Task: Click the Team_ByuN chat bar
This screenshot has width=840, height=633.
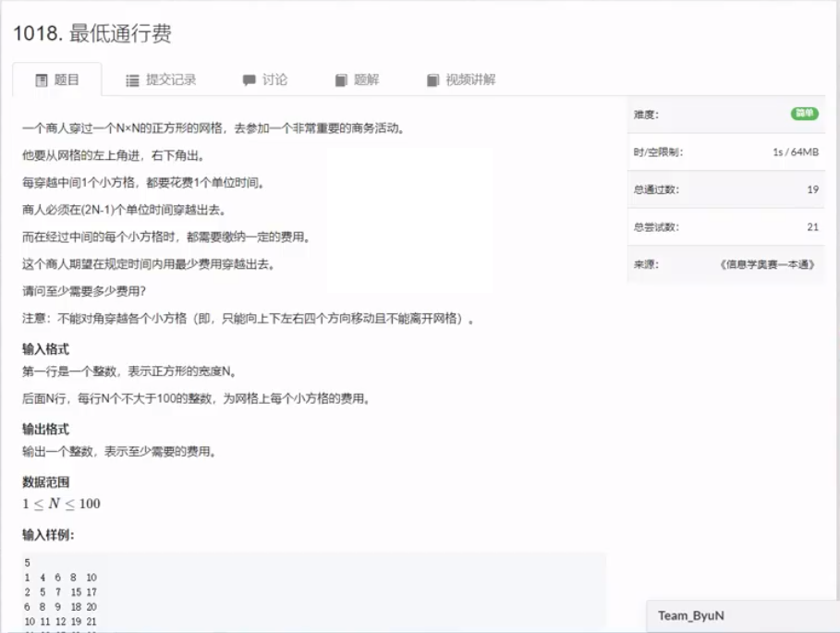Action: (x=743, y=615)
